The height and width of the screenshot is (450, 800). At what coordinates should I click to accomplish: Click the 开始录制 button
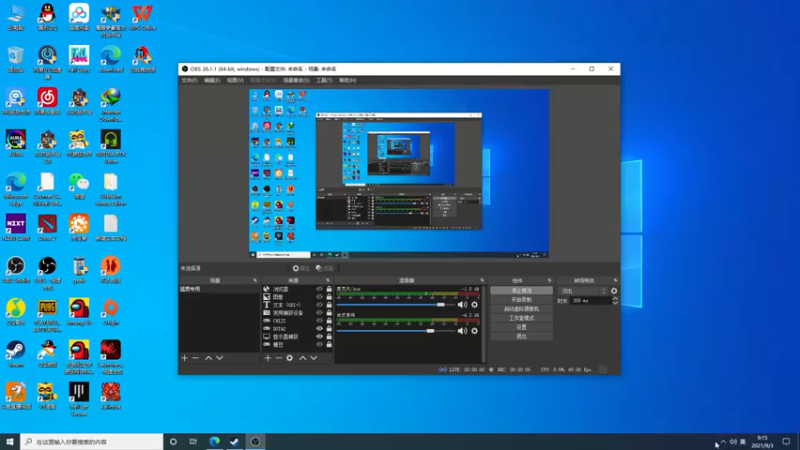click(x=521, y=299)
